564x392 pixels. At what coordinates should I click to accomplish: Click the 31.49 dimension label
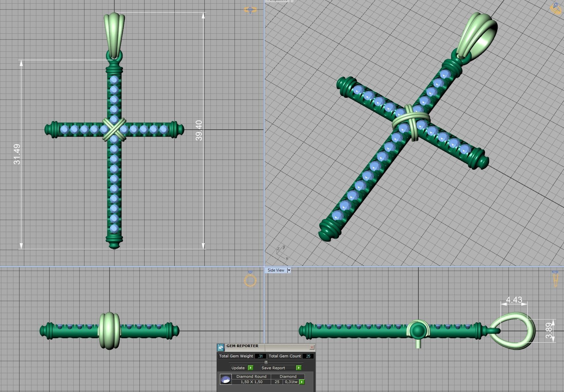[x=17, y=154]
